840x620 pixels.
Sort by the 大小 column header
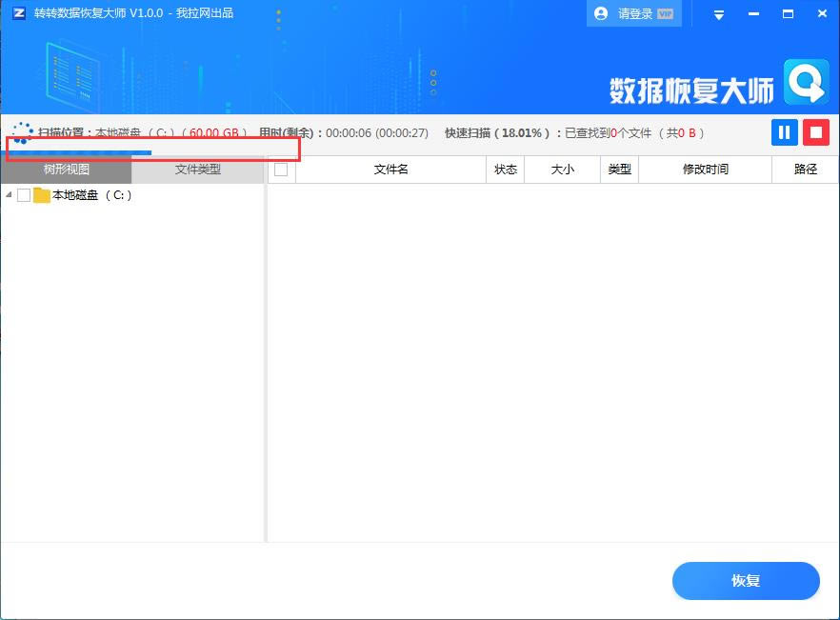562,170
